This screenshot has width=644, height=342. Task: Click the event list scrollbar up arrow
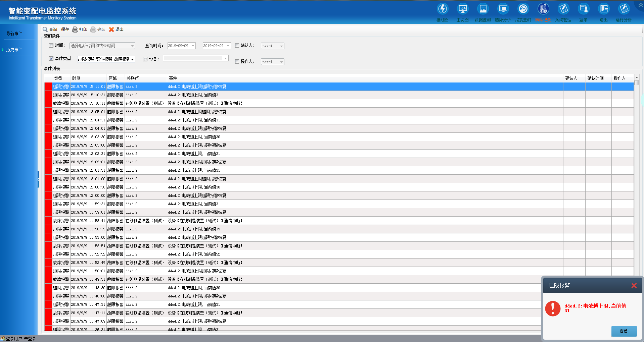click(637, 77)
